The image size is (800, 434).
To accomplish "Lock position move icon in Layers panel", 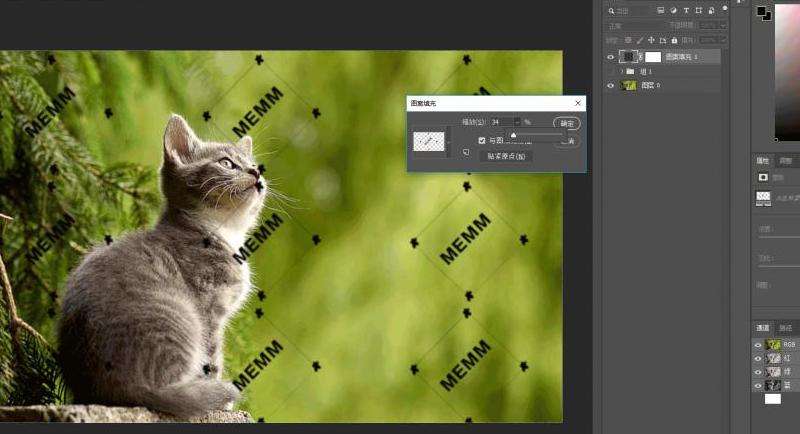I will coord(651,40).
